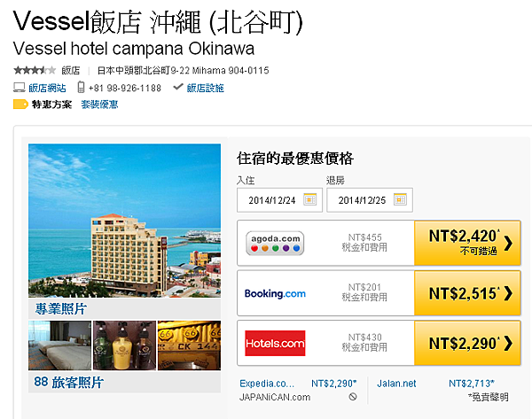
Task: Open the check-out date calendar icon
Action: tap(400, 199)
